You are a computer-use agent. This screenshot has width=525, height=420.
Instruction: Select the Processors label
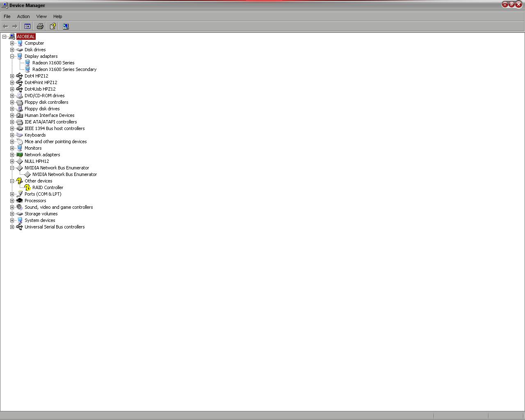point(35,201)
